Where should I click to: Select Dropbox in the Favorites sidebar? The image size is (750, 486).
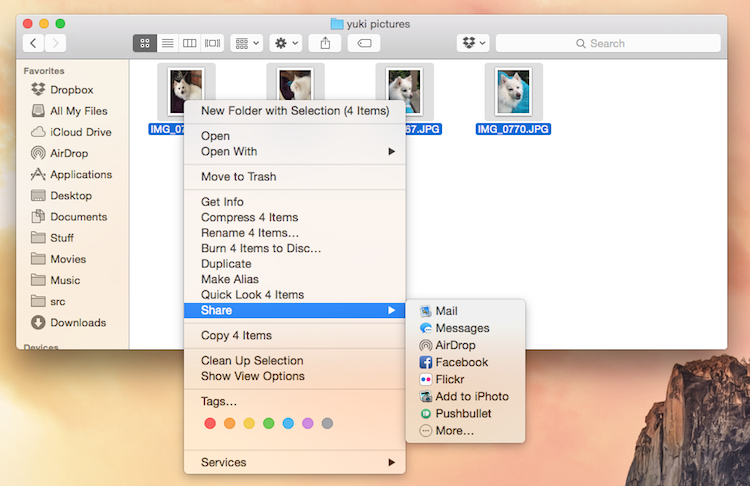tap(71, 90)
